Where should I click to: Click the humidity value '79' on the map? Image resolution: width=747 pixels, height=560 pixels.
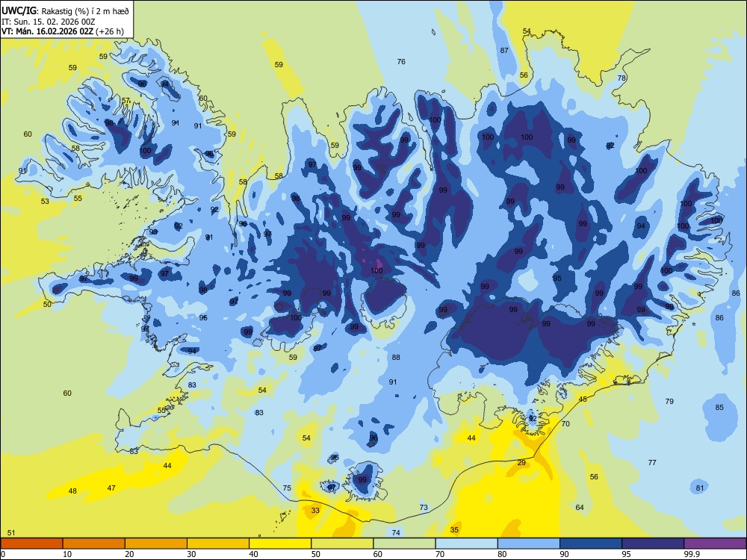[669, 402]
